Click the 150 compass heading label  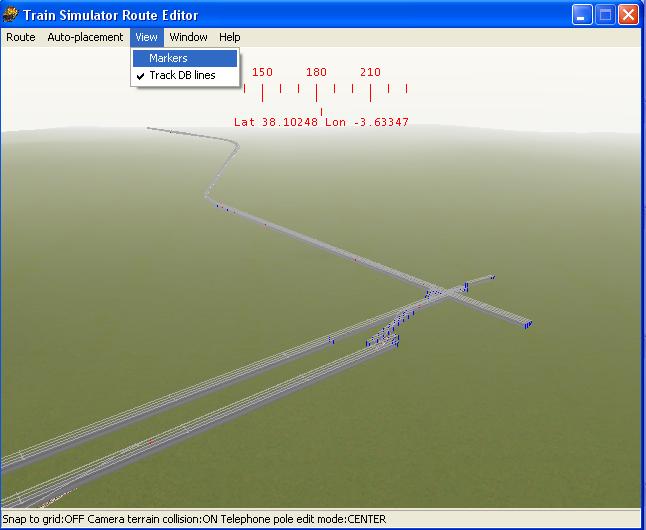pyautogui.click(x=262, y=72)
